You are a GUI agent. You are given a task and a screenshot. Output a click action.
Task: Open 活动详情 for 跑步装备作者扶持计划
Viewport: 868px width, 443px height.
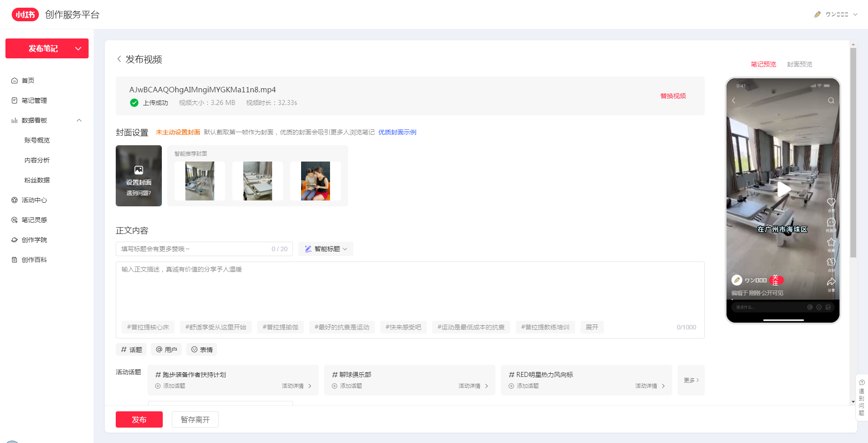[297, 386]
